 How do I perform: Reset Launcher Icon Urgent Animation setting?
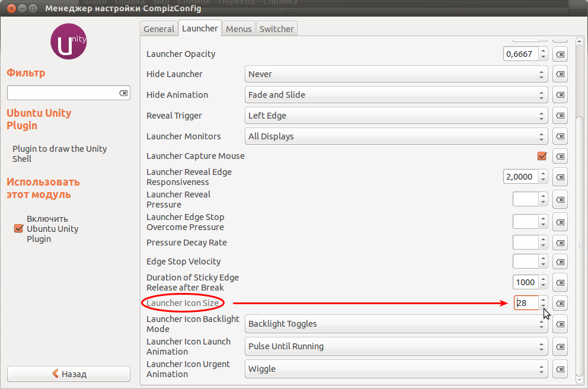click(560, 369)
